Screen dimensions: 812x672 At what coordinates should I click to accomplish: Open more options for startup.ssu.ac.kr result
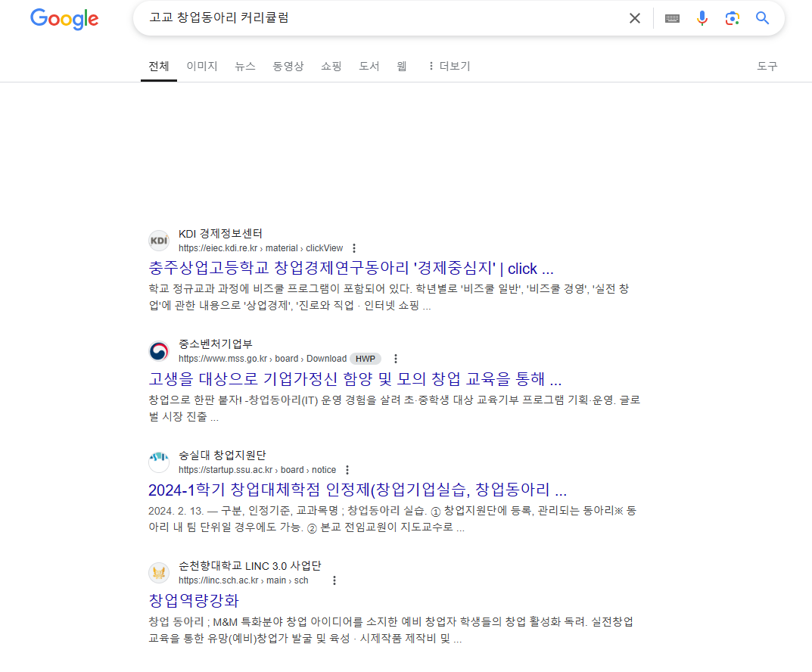tap(347, 470)
